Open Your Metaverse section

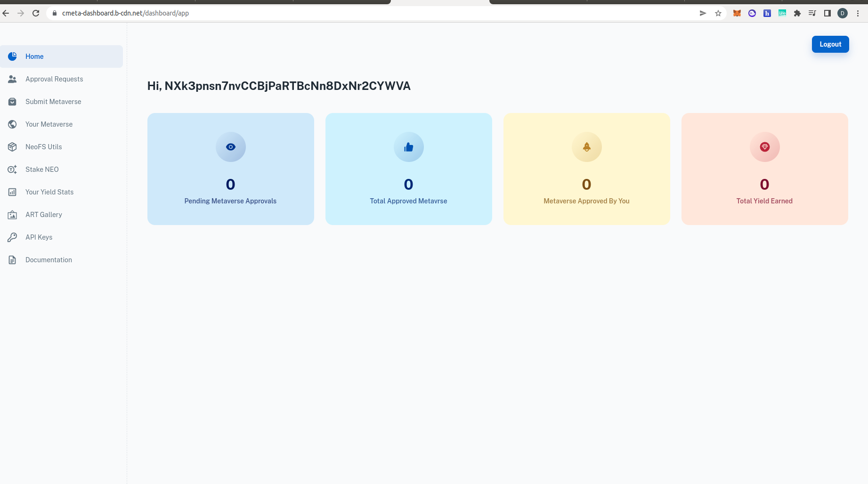pyautogui.click(x=61, y=124)
